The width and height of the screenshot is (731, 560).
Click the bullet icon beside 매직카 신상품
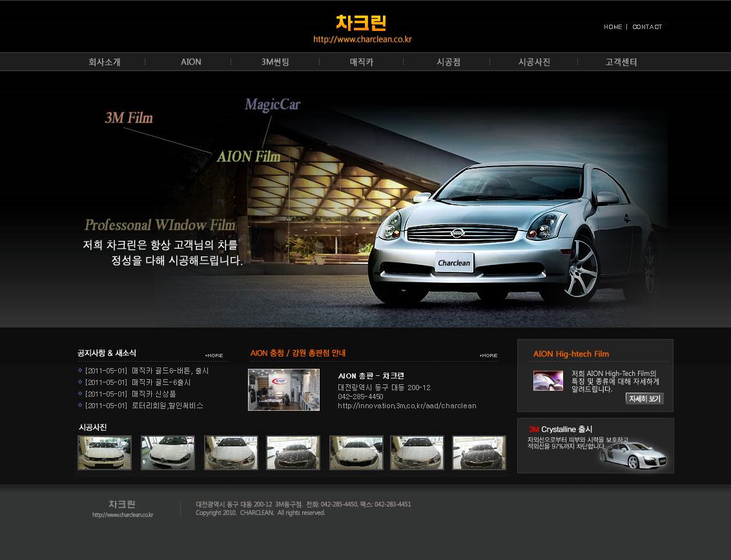pos(80,394)
